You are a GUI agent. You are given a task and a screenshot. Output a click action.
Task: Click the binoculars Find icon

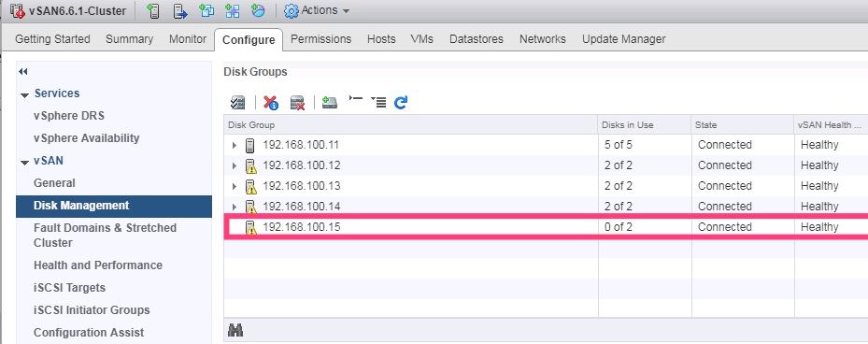[235, 331]
